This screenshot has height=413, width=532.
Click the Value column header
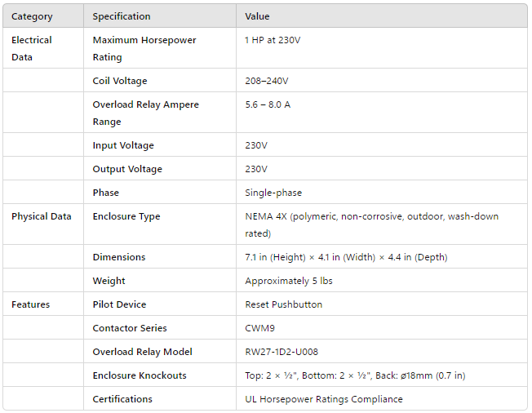[257, 16]
